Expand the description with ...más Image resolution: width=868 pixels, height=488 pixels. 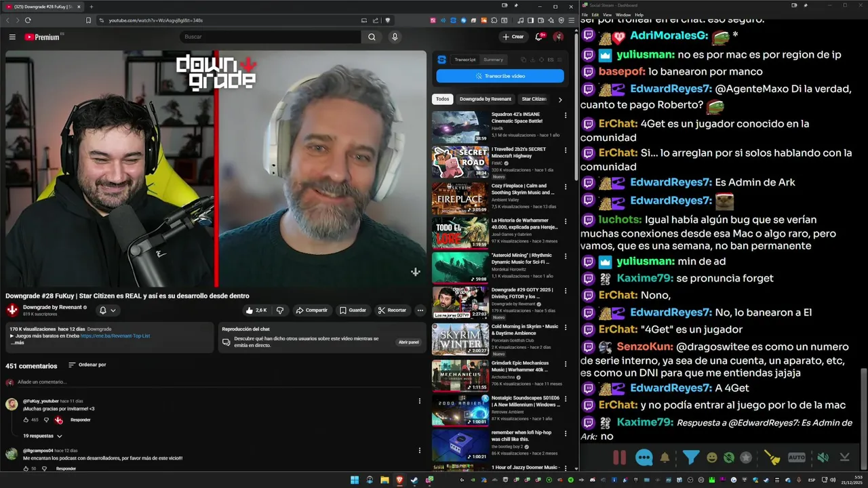coord(17,342)
